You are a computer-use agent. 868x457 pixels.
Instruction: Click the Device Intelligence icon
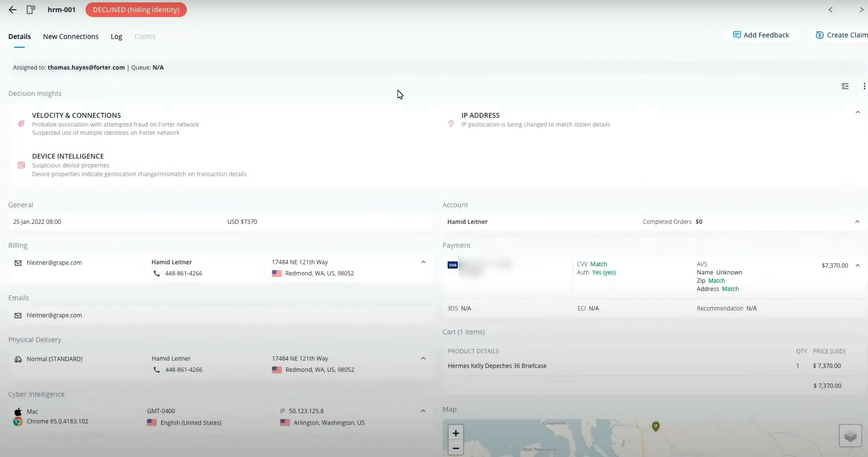pos(21,165)
